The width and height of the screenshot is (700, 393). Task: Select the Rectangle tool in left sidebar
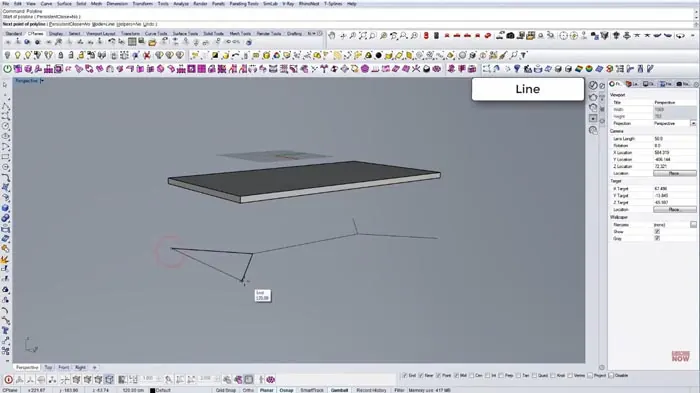5,157
